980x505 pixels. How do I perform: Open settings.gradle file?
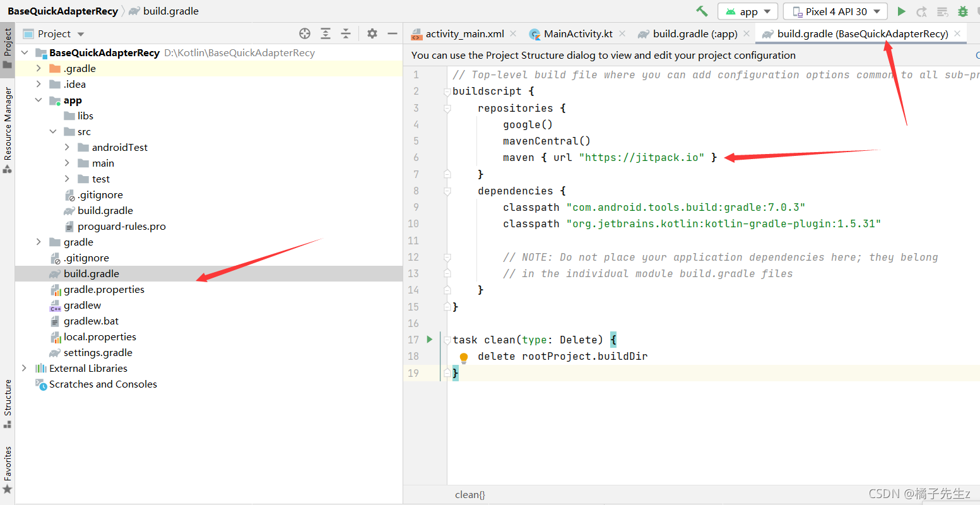[x=91, y=352]
